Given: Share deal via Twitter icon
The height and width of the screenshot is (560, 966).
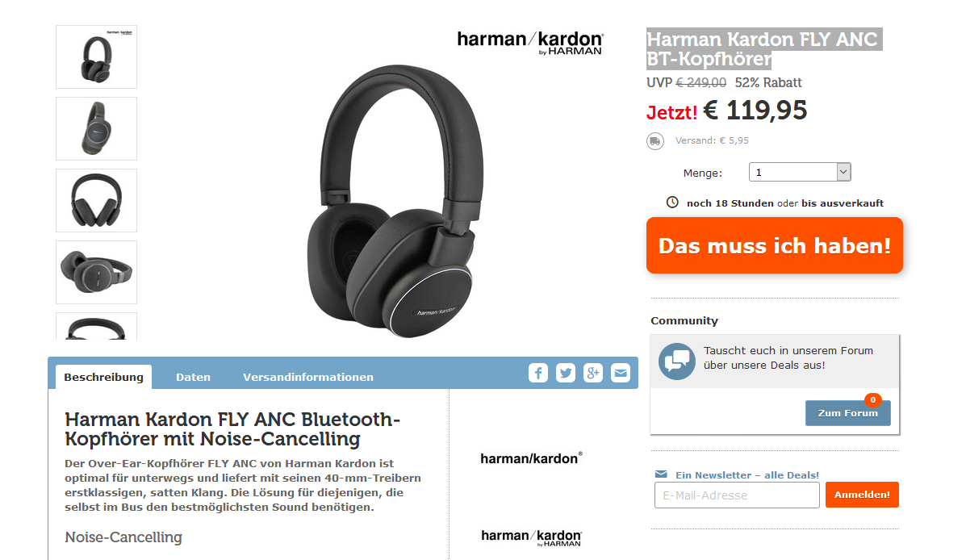Looking at the screenshot, I should point(566,373).
